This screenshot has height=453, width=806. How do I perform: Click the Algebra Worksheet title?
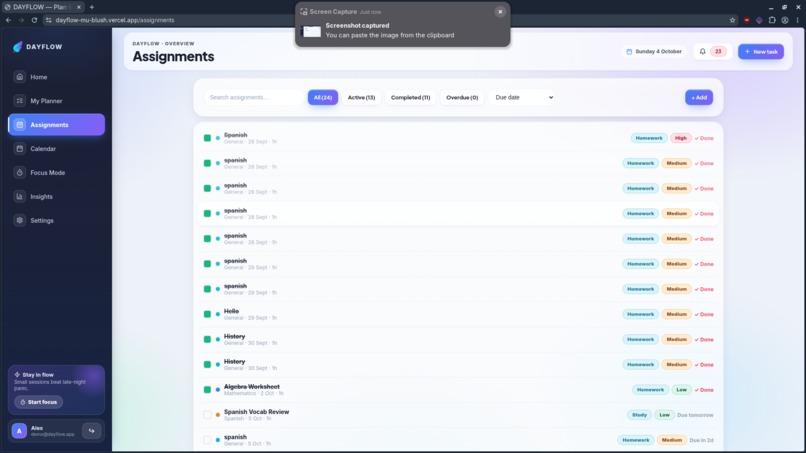click(x=251, y=387)
